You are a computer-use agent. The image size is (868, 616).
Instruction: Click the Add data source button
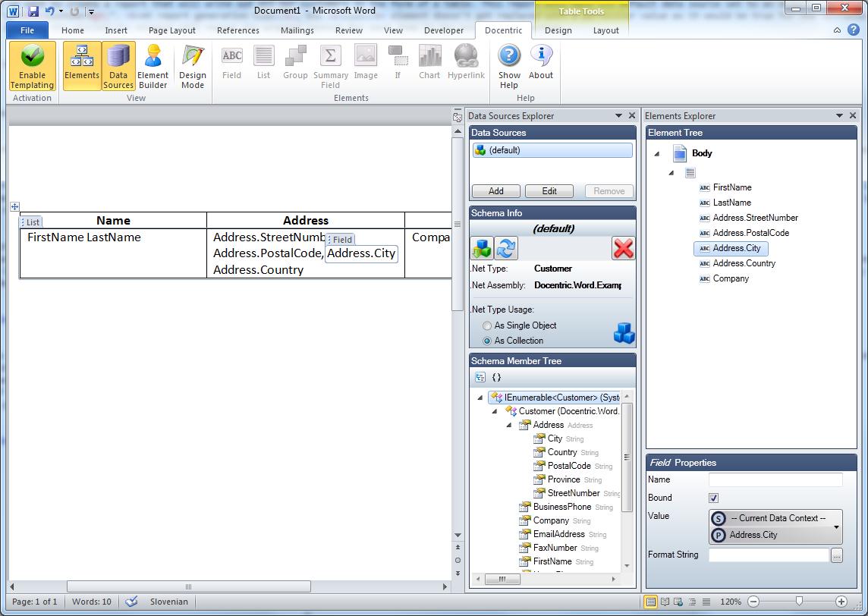coord(496,191)
